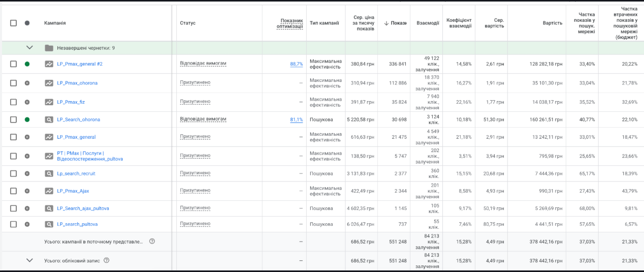The height and width of the screenshot is (272, 644).
Task: Click Performance Max icon beside LP_Pmax_fiz
Action: click(x=49, y=102)
